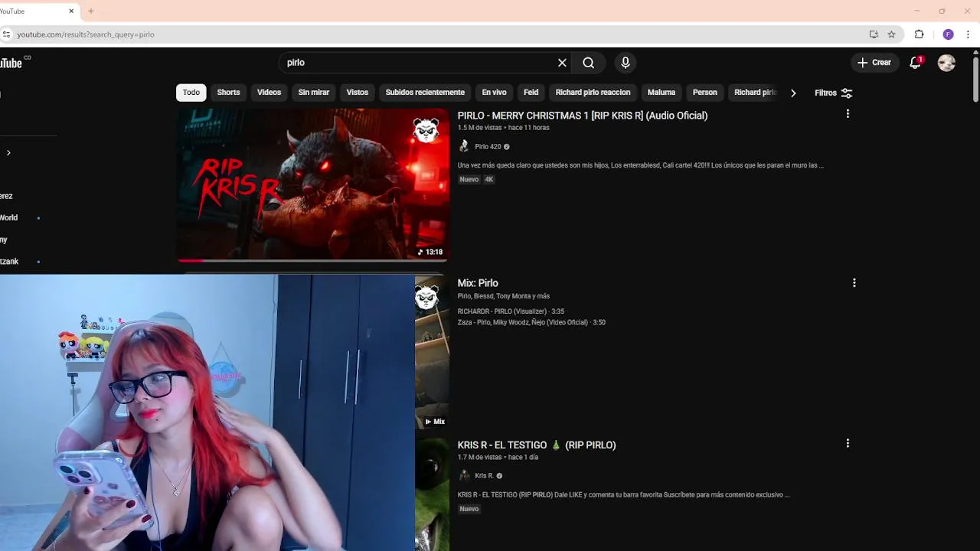The image size is (980, 551).
Task: Select the En vivo chip
Action: tap(494, 93)
